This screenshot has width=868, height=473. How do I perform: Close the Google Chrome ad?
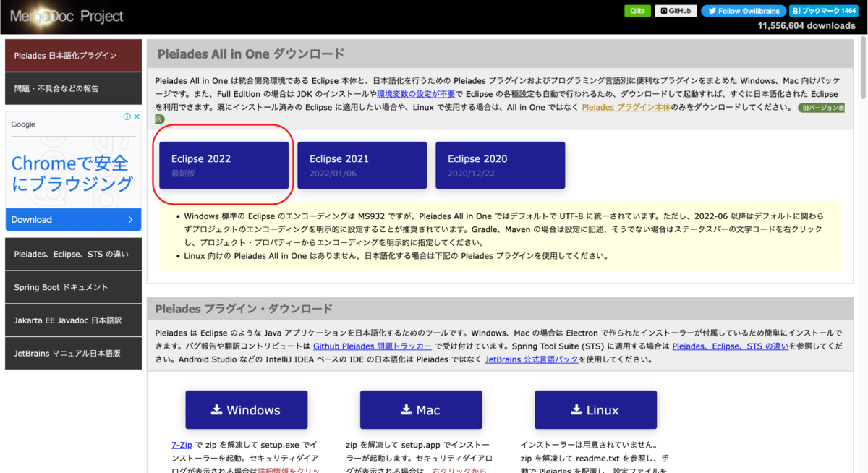pos(136,116)
